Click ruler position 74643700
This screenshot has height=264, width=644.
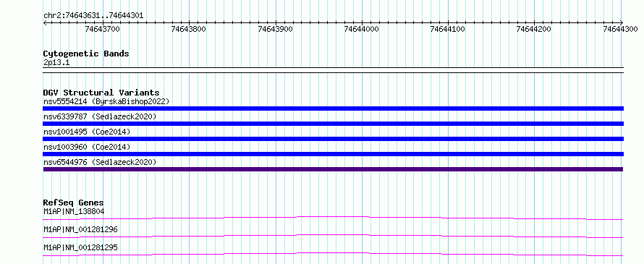(x=102, y=29)
